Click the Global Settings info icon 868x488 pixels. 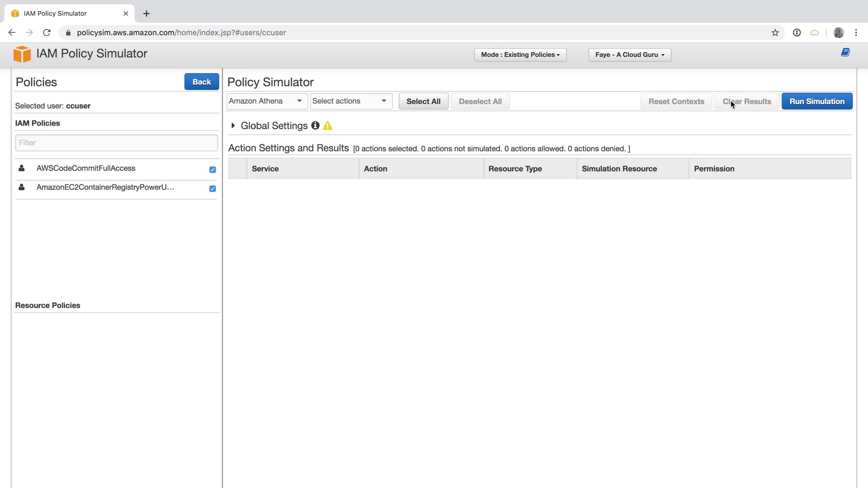[315, 126]
